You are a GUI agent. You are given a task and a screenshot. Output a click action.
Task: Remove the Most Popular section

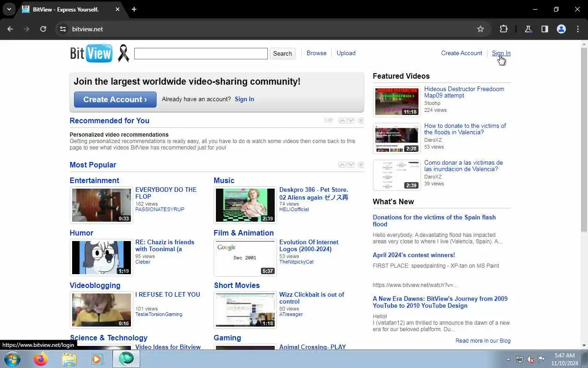tap(361, 165)
